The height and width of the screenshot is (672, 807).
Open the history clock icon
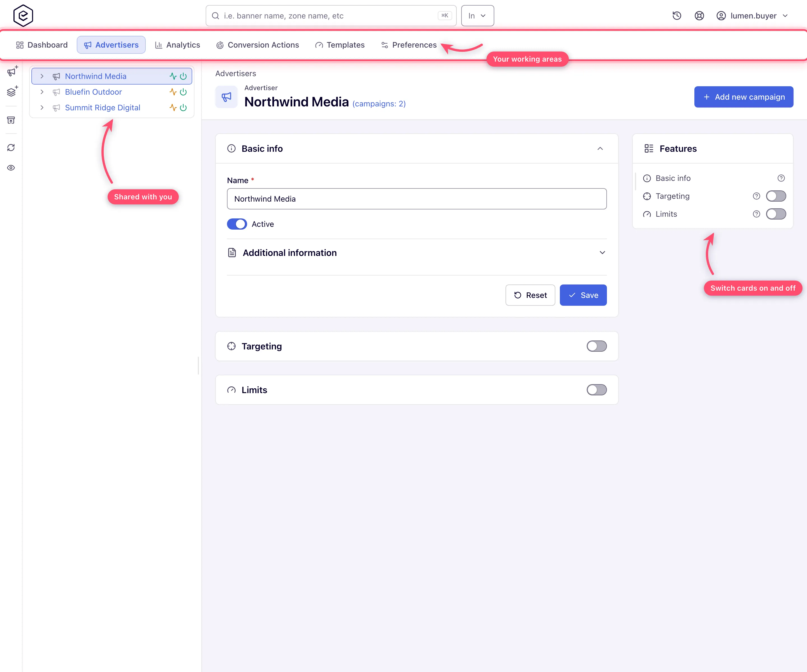[x=677, y=16]
